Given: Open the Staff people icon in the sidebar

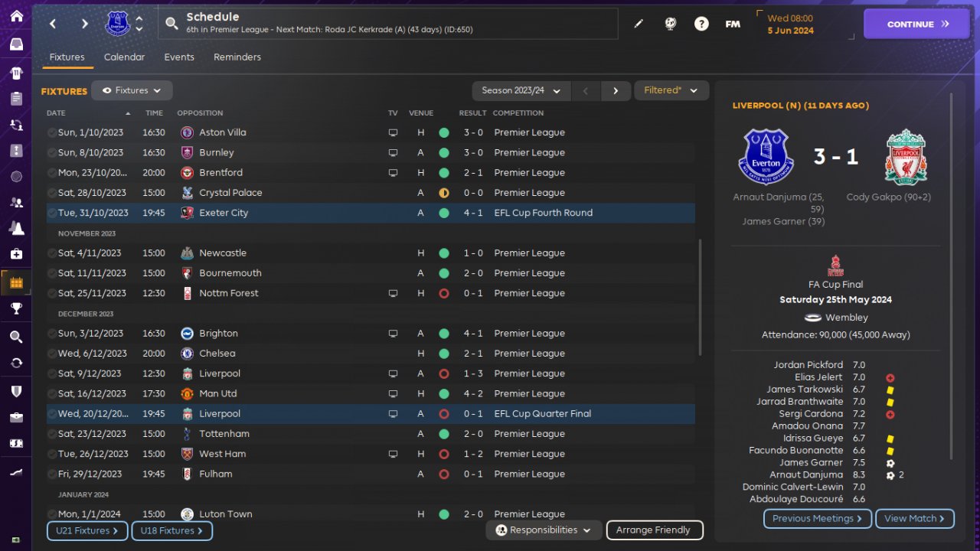Looking at the screenshot, I should [16, 202].
